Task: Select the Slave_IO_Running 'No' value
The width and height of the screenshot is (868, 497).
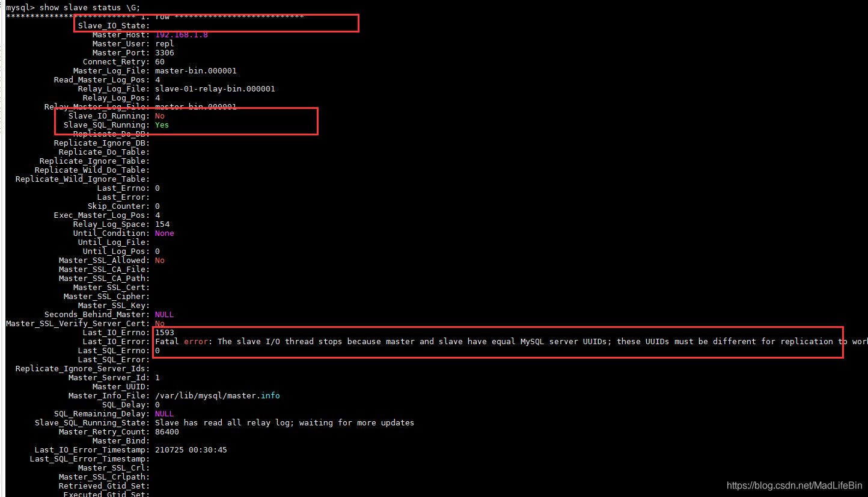Action: [159, 116]
